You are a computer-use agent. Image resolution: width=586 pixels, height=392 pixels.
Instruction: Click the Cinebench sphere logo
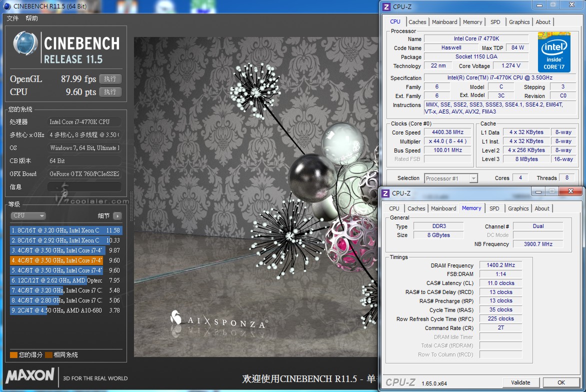point(25,43)
